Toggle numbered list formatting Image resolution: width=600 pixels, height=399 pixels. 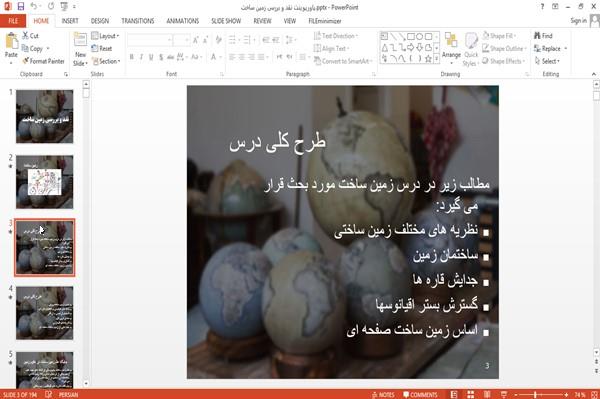click(247, 40)
